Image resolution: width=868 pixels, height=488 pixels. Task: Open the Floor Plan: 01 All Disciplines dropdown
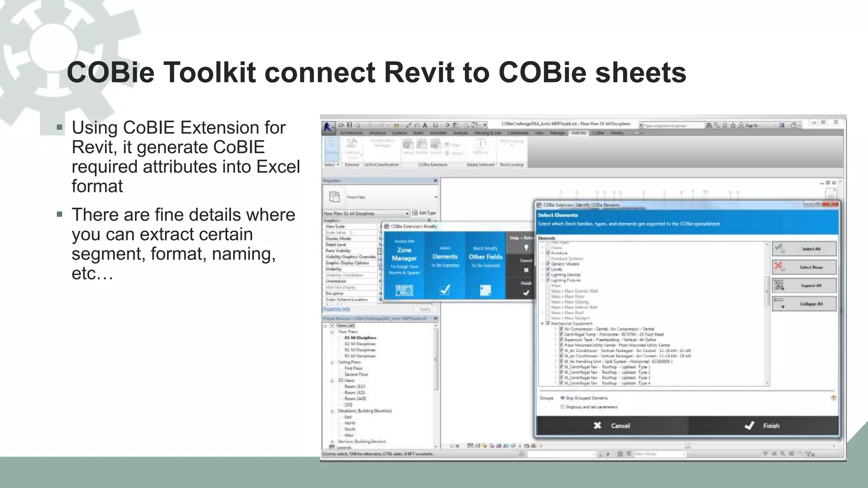[407, 213]
